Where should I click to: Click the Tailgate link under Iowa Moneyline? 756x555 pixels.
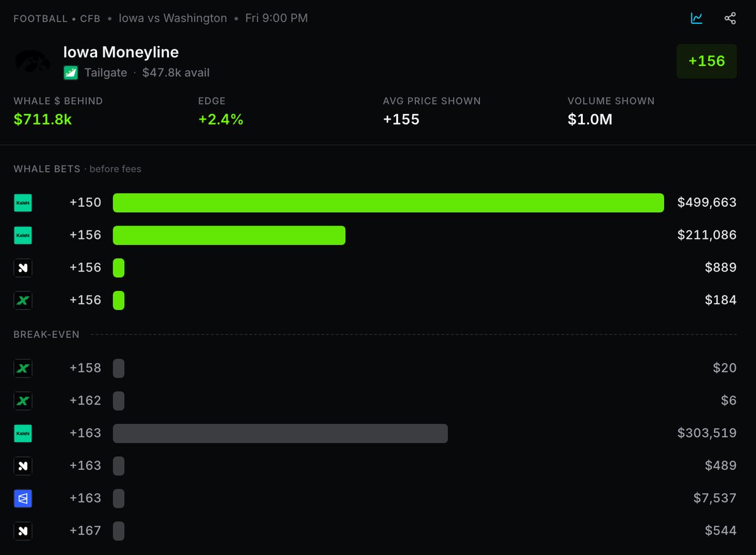click(x=106, y=72)
